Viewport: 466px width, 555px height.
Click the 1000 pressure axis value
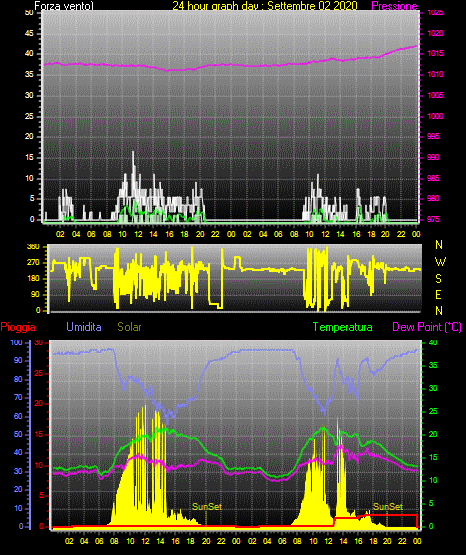click(435, 116)
